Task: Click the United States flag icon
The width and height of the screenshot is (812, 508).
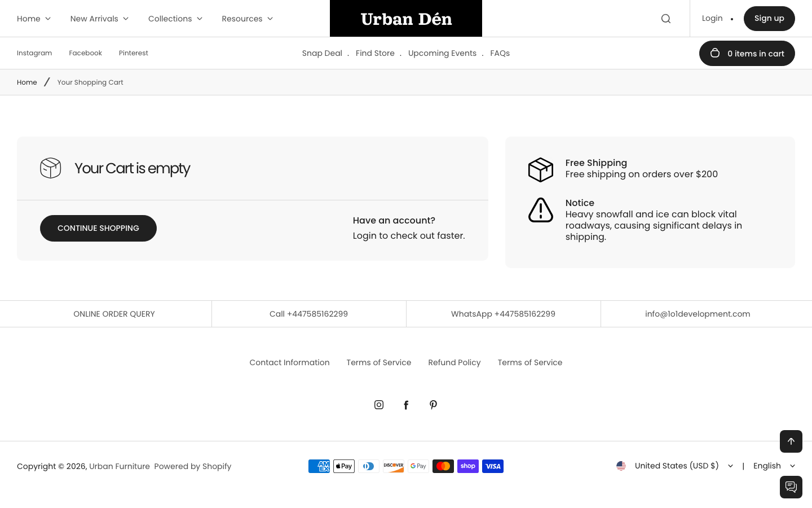Action: coord(621,466)
